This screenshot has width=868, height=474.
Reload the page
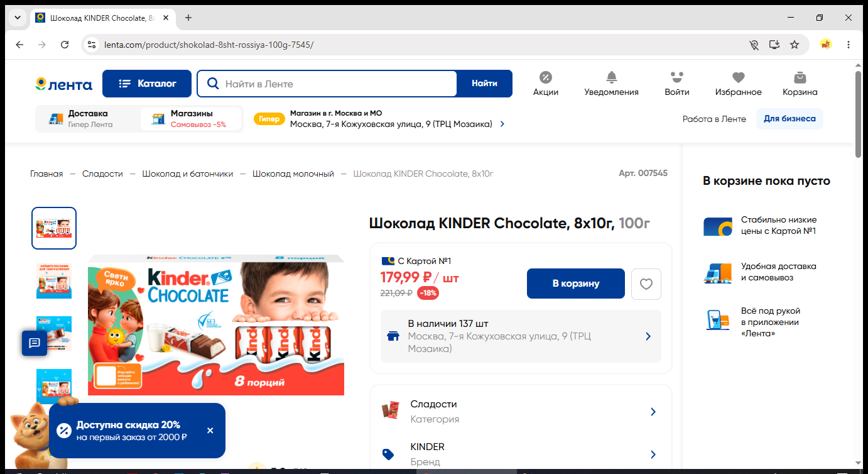65,45
